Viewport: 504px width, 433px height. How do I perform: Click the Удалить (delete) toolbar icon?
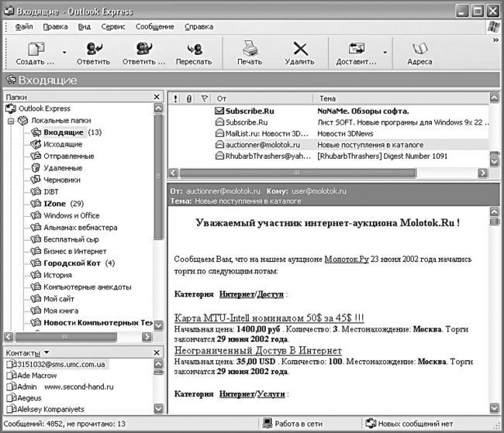tap(299, 50)
